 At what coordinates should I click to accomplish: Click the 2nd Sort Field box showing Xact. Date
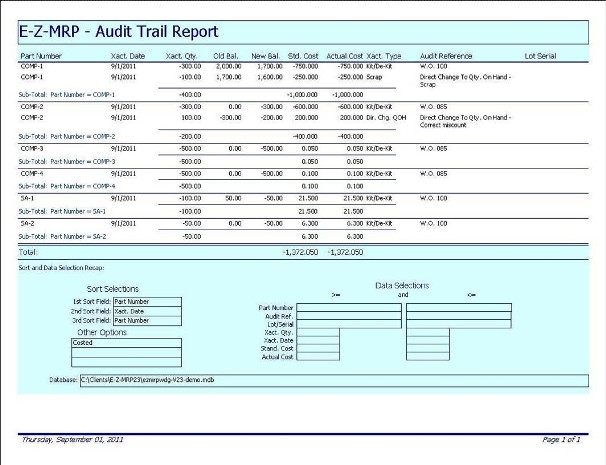pyautogui.click(x=146, y=310)
